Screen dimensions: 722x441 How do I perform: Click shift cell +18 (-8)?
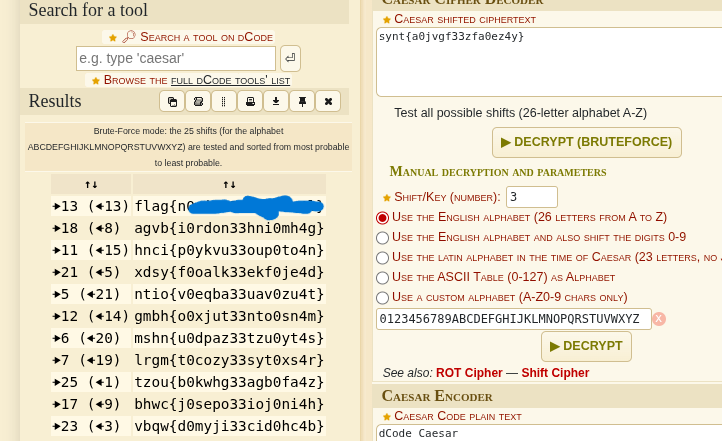pos(91,228)
